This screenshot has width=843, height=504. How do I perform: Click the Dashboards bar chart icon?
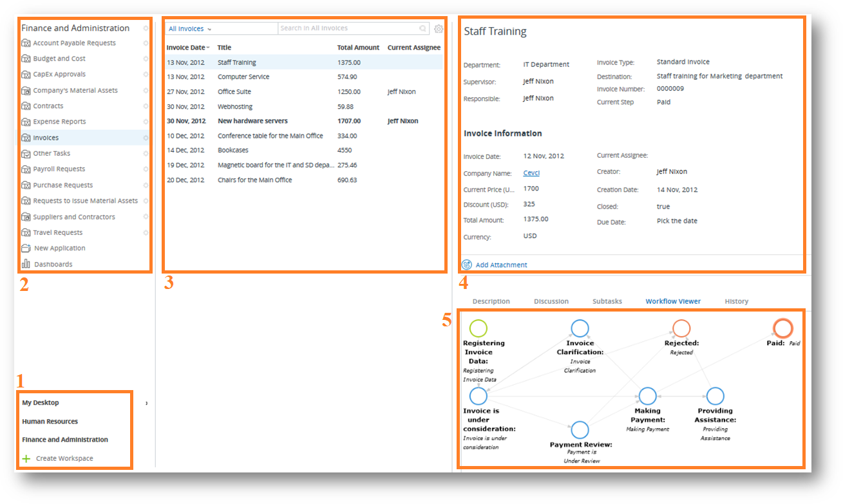26,264
